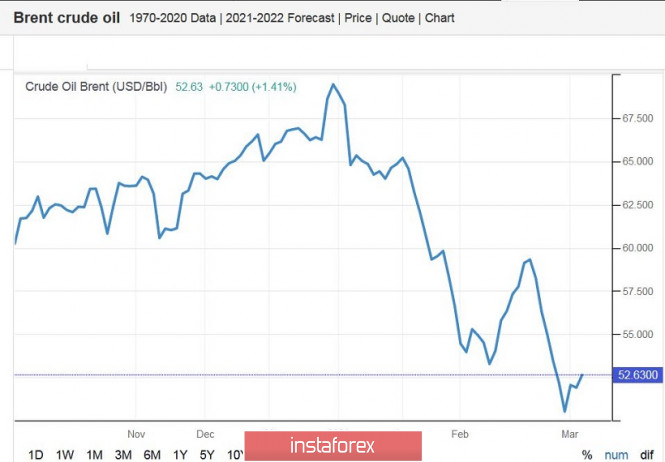
Task: Toggle percent display mode
Action: (587, 455)
